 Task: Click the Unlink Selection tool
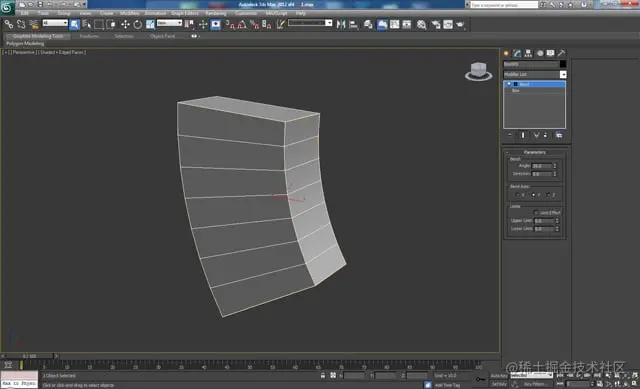coord(21,24)
